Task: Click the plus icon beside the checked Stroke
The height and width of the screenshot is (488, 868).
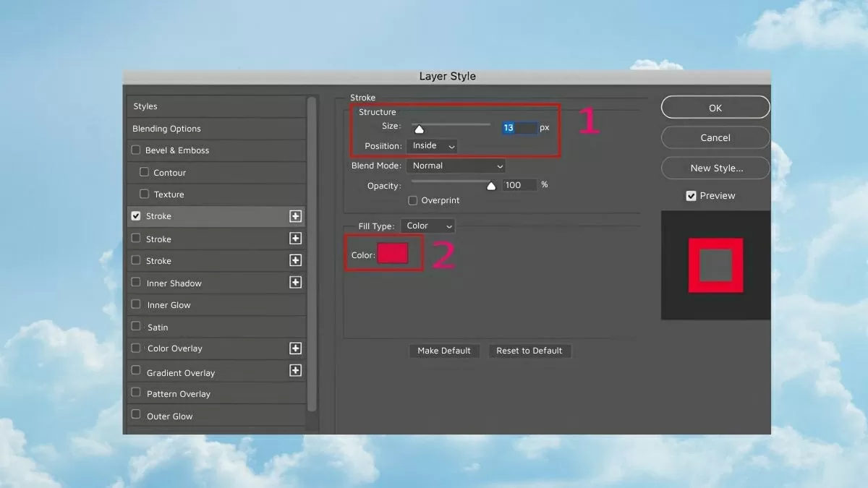Action: pos(295,216)
